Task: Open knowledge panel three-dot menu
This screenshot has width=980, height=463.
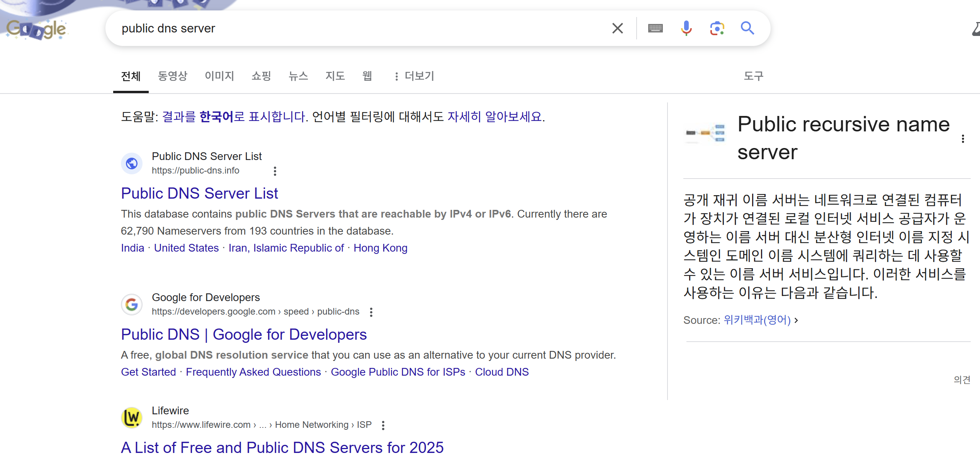Action: (963, 139)
